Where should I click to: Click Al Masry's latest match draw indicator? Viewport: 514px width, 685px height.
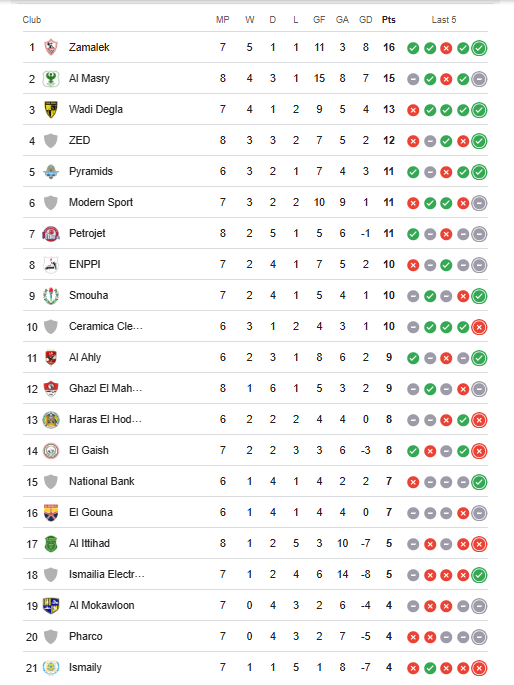[479, 79]
